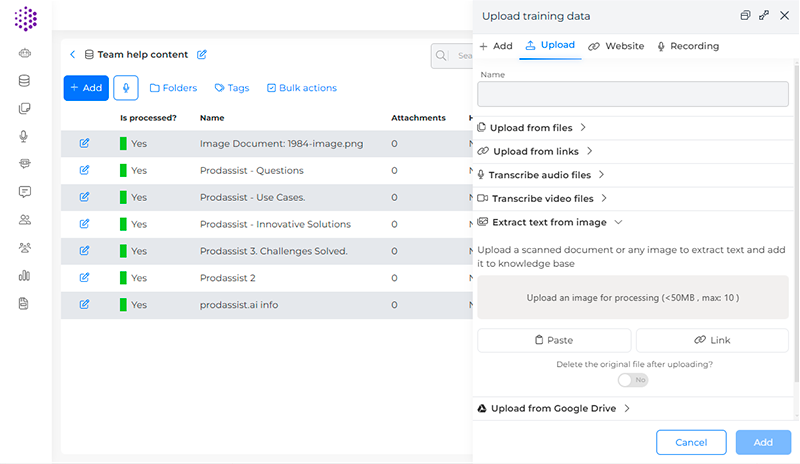The image size is (800, 464).
Task: Expand Upload from Google Drive section
Action: click(553, 409)
